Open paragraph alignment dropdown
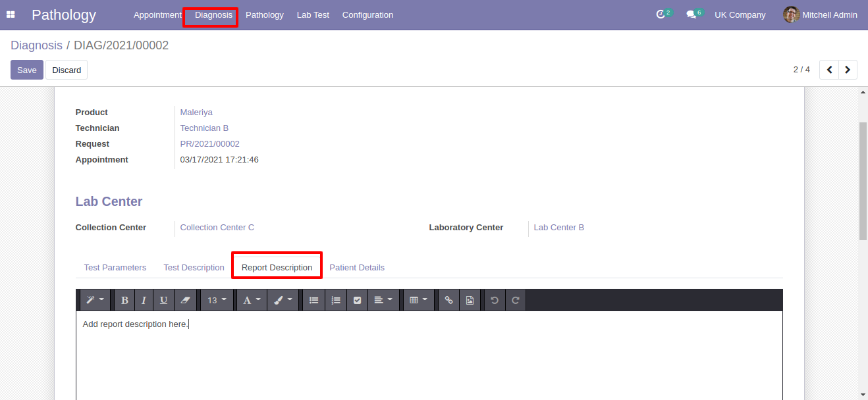The height and width of the screenshot is (400, 868). pyautogui.click(x=383, y=300)
